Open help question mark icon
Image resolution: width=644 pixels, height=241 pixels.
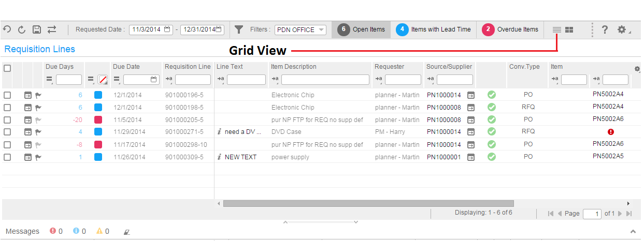tap(605, 29)
